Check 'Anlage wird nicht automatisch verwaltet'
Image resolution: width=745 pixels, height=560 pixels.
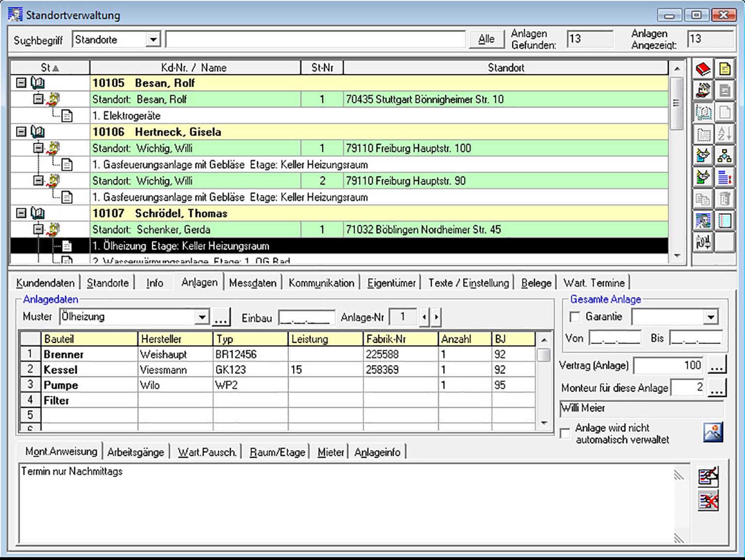click(566, 433)
